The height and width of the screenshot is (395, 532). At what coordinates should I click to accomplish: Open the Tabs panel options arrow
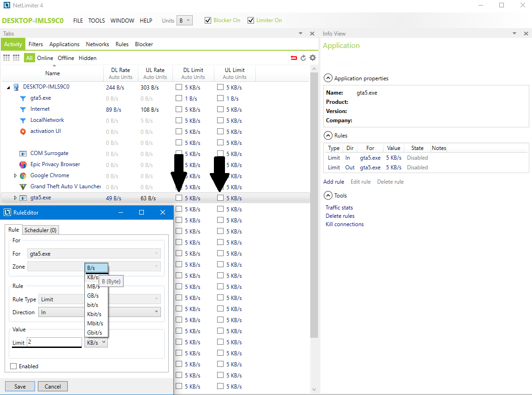pyautogui.click(x=300, y=33)
